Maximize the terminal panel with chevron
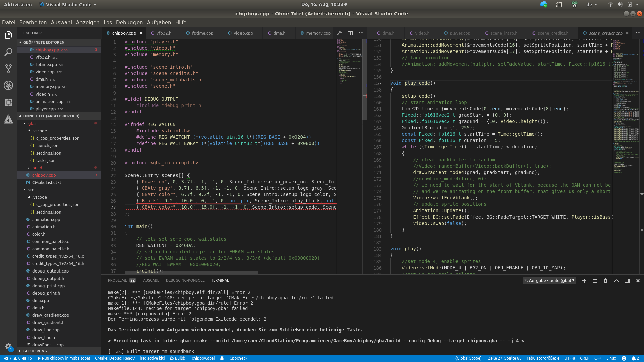 click(x=616, y=281)
